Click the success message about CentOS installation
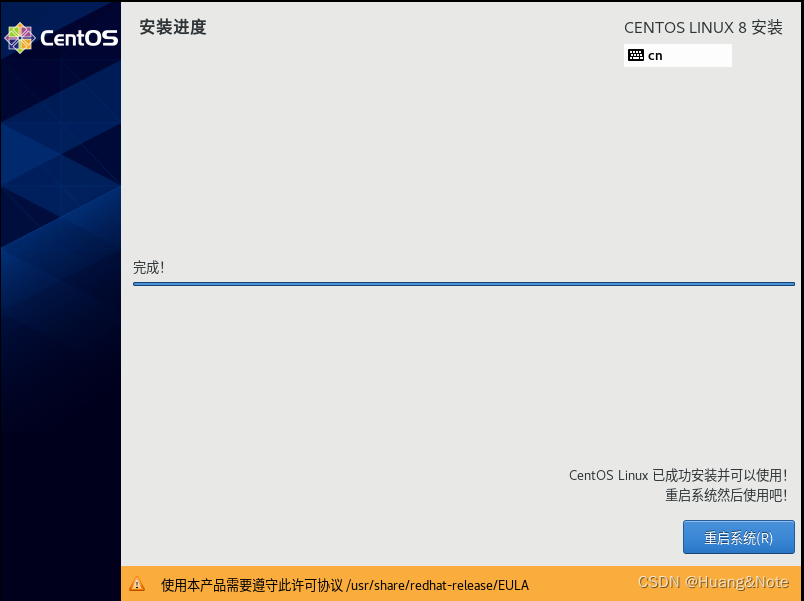804x601 pixels. [x=680, y=475]
